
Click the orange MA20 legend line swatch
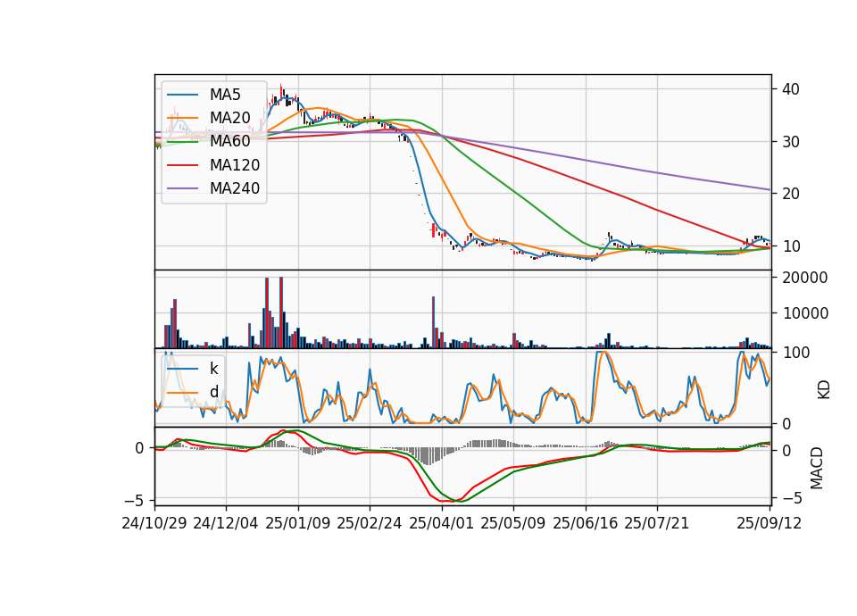tap(182, 118)
